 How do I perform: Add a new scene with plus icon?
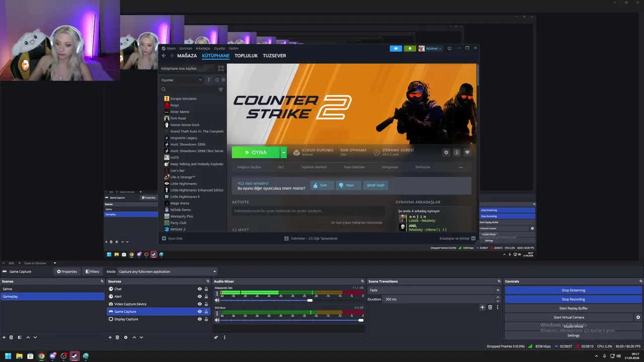pos(4,337)
